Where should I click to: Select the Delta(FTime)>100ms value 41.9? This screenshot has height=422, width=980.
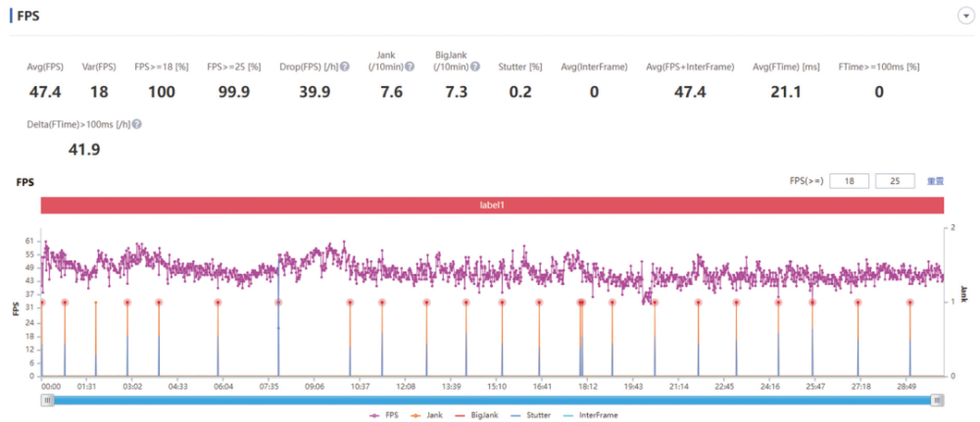pyautogui.click(x=83, y=150)
